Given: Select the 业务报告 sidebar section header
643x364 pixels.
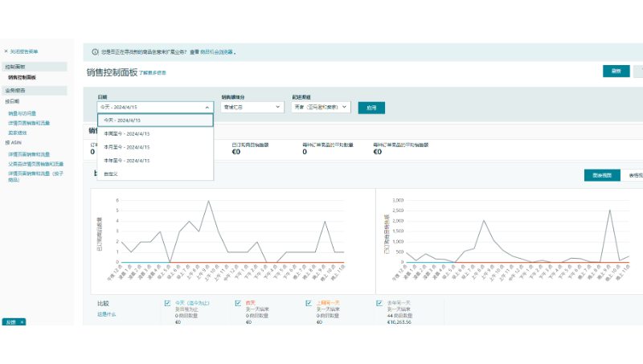Looking at the screenshot, I should coord(35,90).
